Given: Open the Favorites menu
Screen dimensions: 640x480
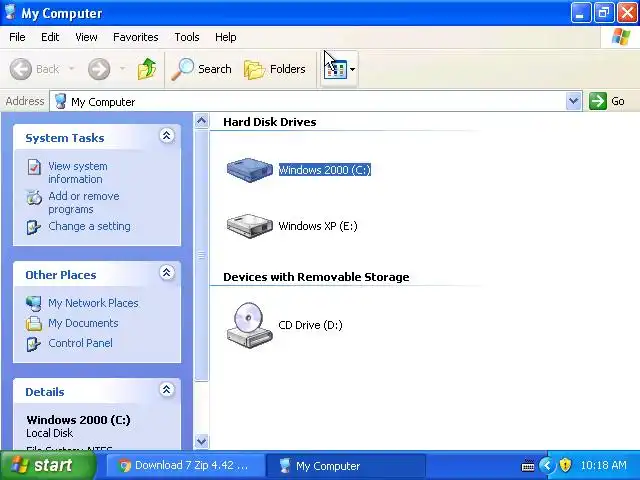Looking at the screenshot, I should (136, 37).
